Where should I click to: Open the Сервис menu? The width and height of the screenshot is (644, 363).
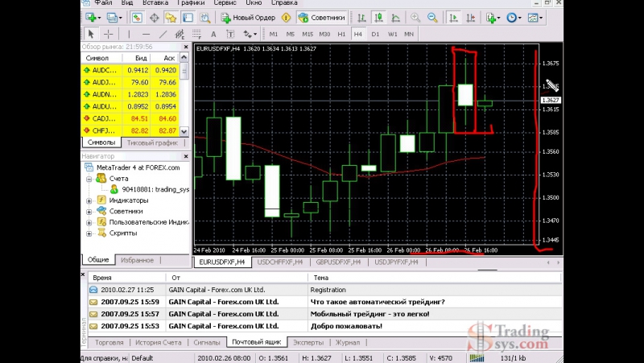coord(225,3)
